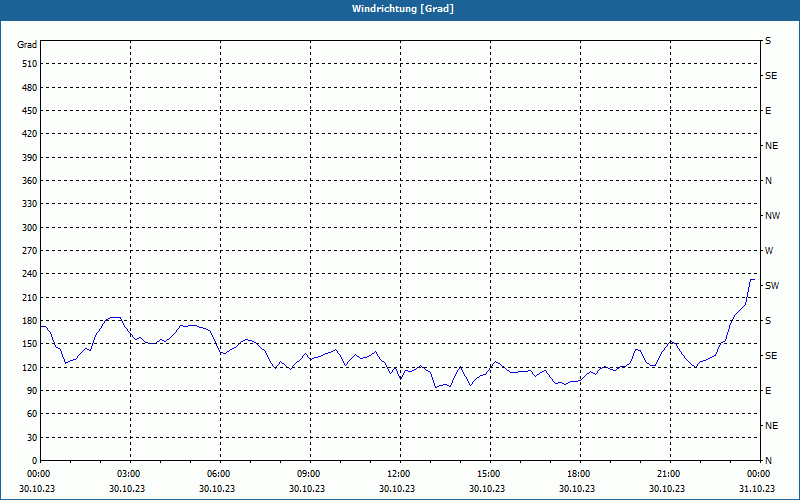800x500 pixels.
Task: Click the Windrichtung [Grad] chart title
Action: [403, 9]
